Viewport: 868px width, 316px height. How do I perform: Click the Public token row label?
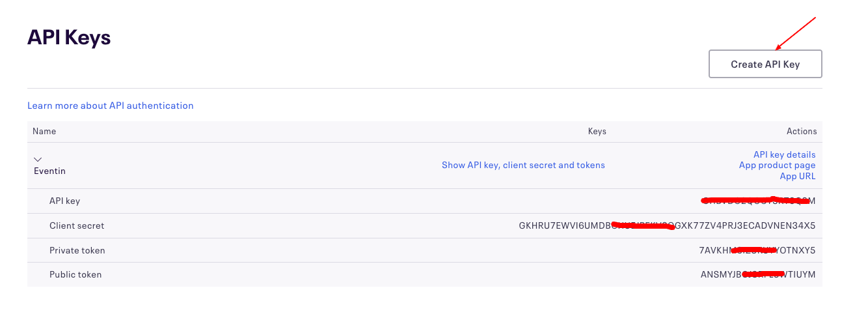75,274
